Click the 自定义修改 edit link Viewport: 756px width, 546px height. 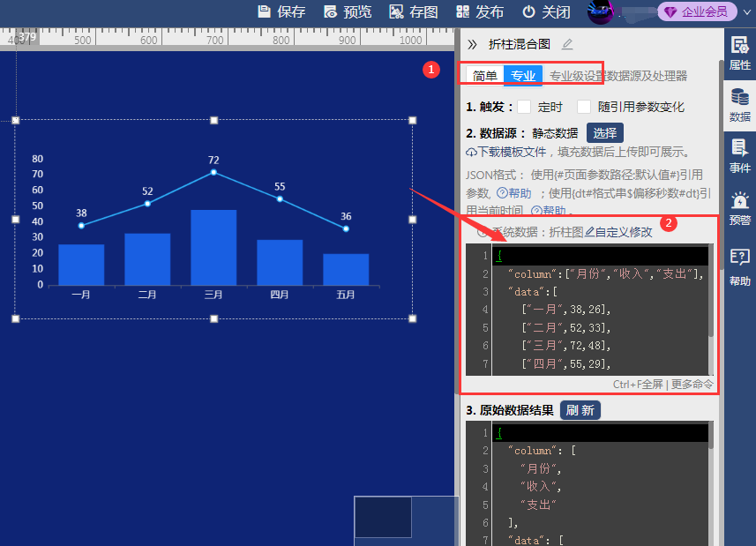tap(620, 232)
